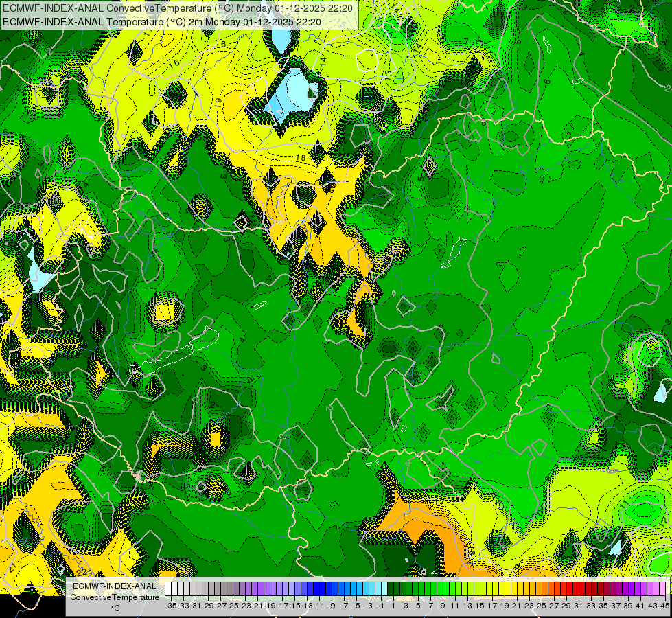Pick the purple swatch above the 39 label
The height and width of the screenshot is (618, 672).
pos(632,588)
